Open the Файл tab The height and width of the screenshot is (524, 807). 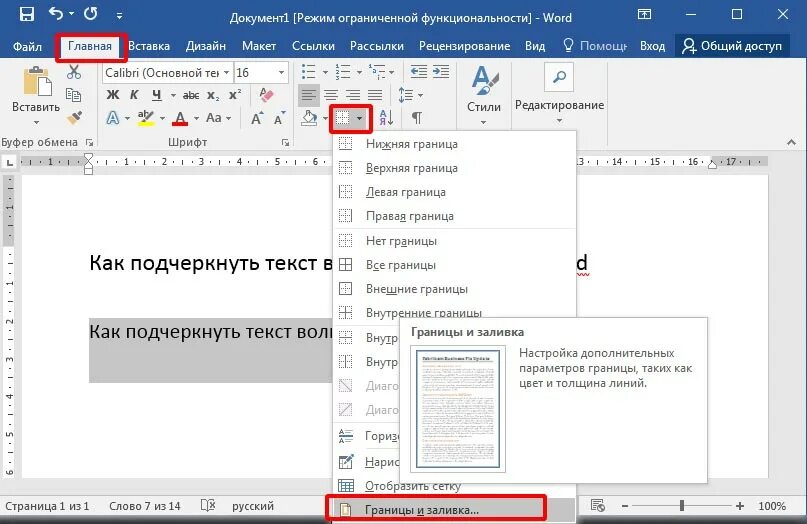[x=27, y=46]
